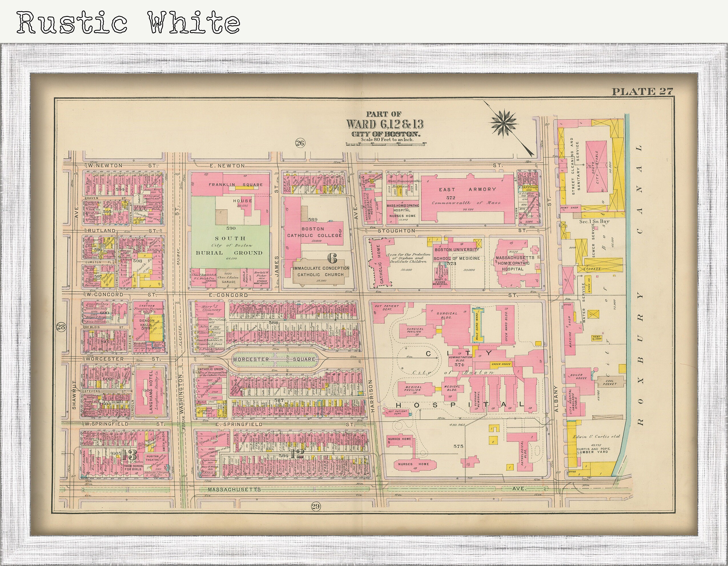Click the 'BURIAL GROUND' label
This screenshot has width=728, height=566.
click(x=229, y=253)
